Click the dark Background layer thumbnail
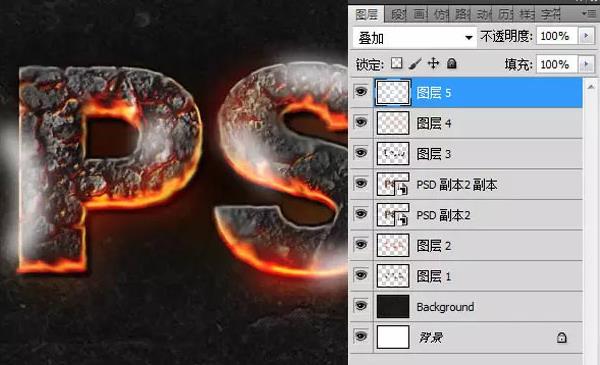The image size is (600, 365). point(393,306)
